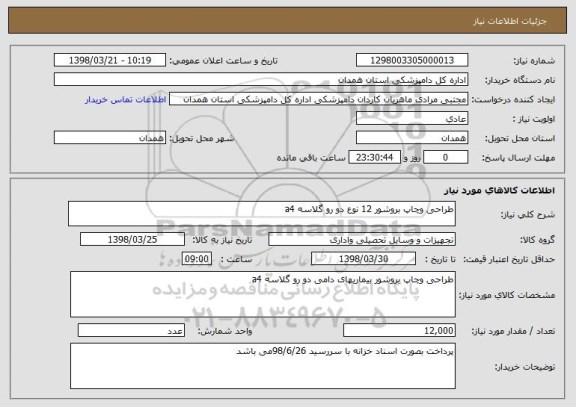Click the goods group field تجهیزات و وسایل تحصیلی واداری
Screen dimensions: 576x407
[x=362, y=240]
